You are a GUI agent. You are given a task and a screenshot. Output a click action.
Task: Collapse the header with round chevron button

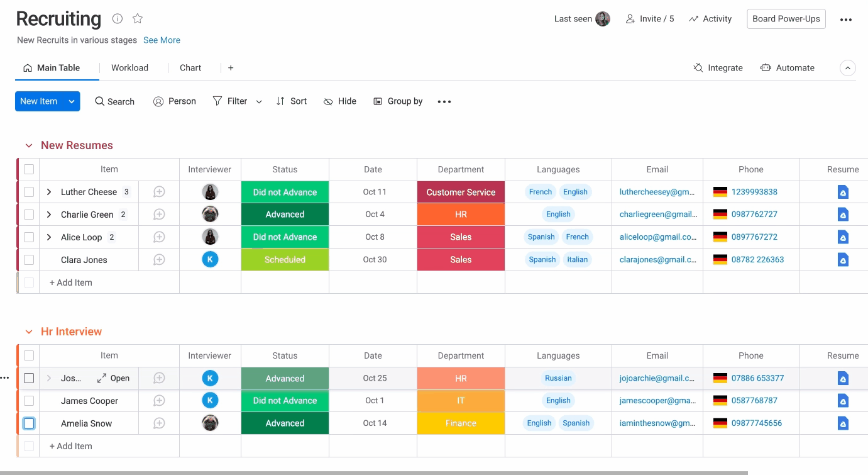coord(848,68)
